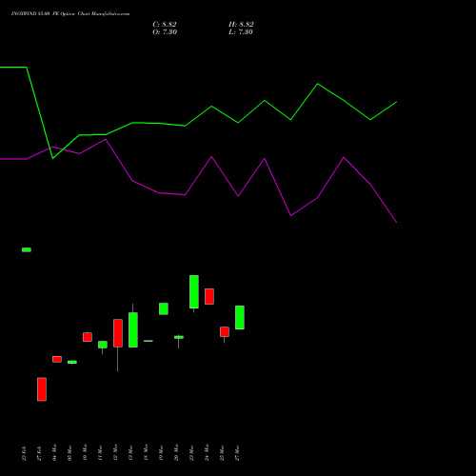Click the small green candle for 23 Feb

[x=27, y=249]
